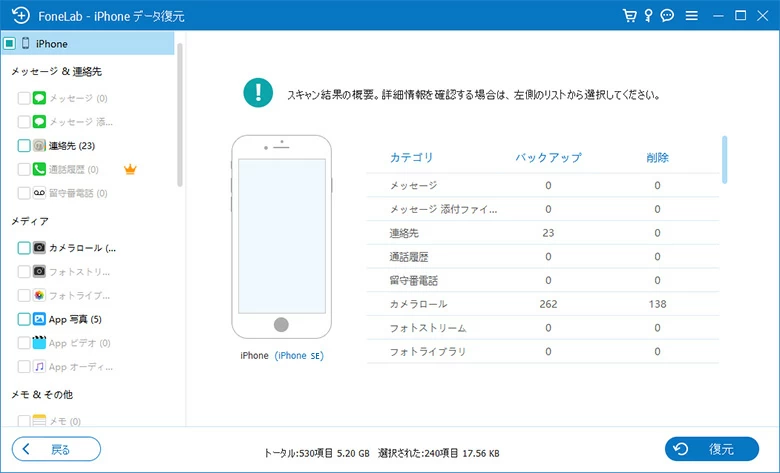Image resolution: width=780 pixels, height=473 pixels.
Task: Select the メディア section header
Action: tap(30, 221)
